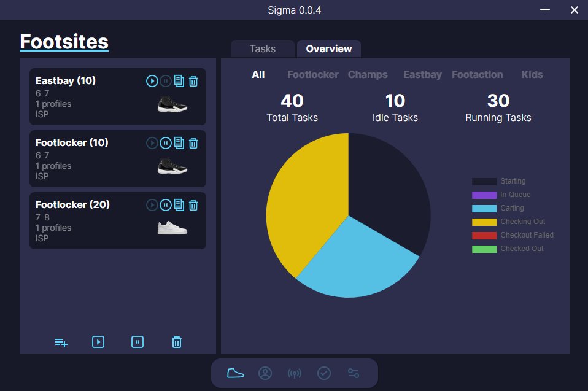
Task: Duplicate the Footlocker (20) task group
Action: 179,204
